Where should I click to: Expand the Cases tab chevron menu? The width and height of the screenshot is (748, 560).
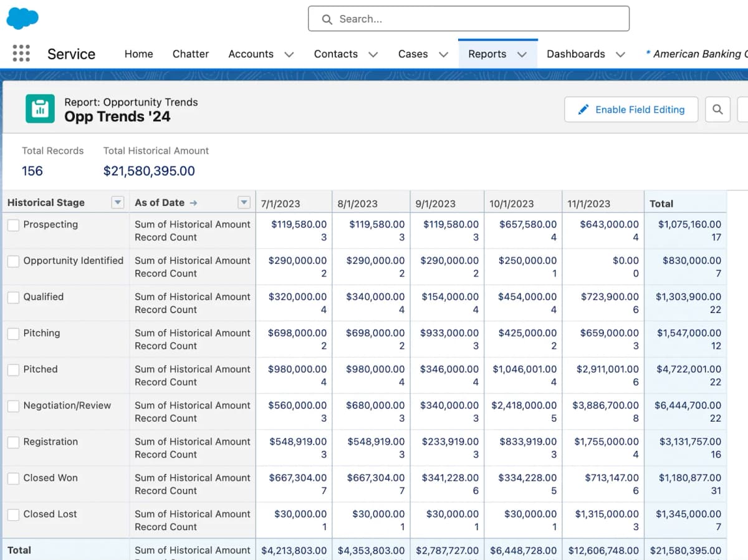[444, 54]
